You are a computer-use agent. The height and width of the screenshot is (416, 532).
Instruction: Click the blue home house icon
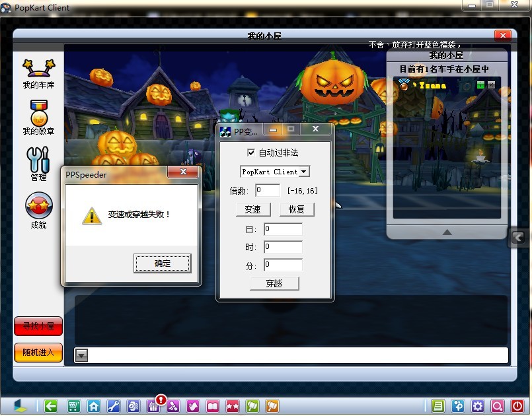(94, 406)
